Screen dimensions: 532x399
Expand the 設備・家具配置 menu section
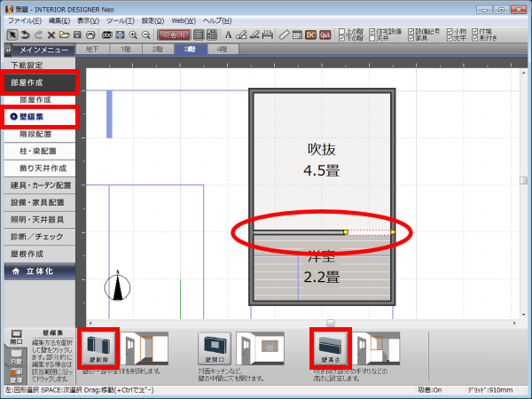(43, 202)
